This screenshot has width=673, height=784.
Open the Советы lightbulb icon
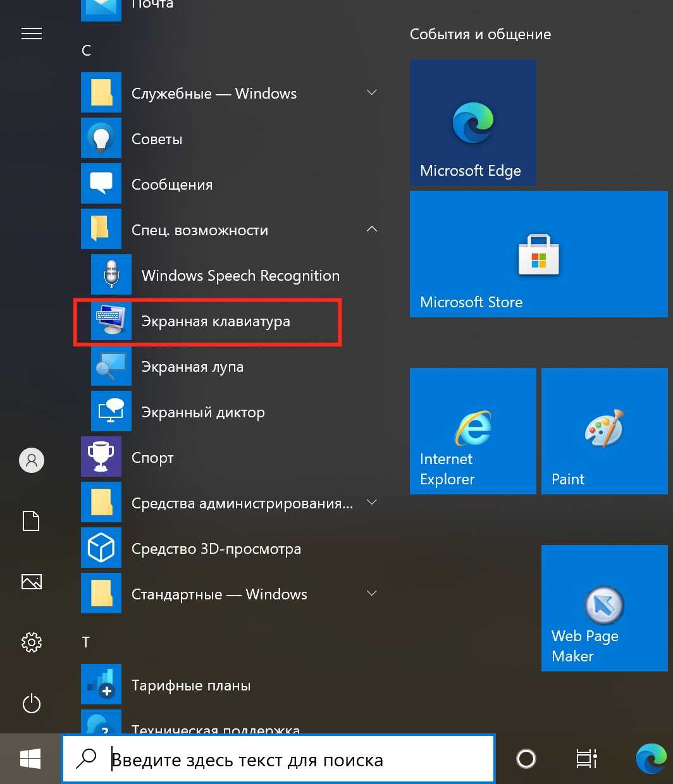click(x=101, y=138)
